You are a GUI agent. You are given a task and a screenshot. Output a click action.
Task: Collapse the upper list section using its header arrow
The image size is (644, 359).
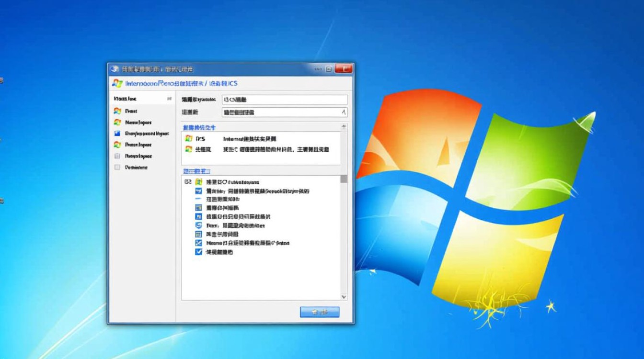coord(344,127)
